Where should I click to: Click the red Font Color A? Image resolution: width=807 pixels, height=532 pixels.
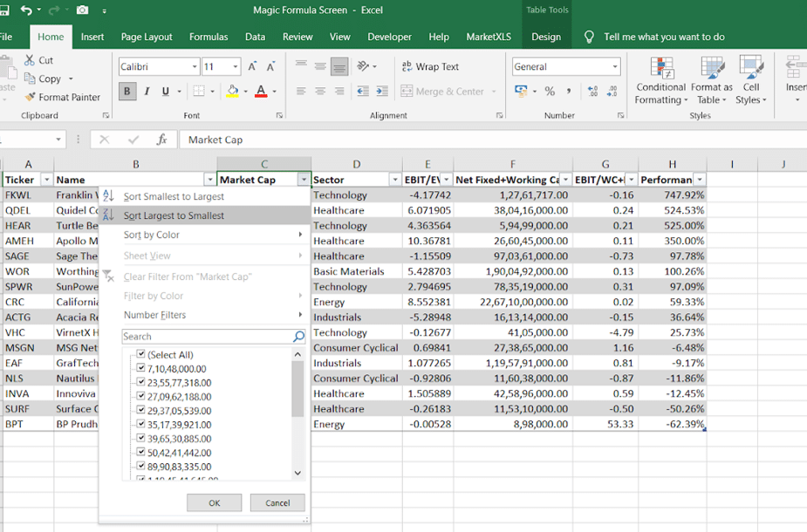point(261,91)
